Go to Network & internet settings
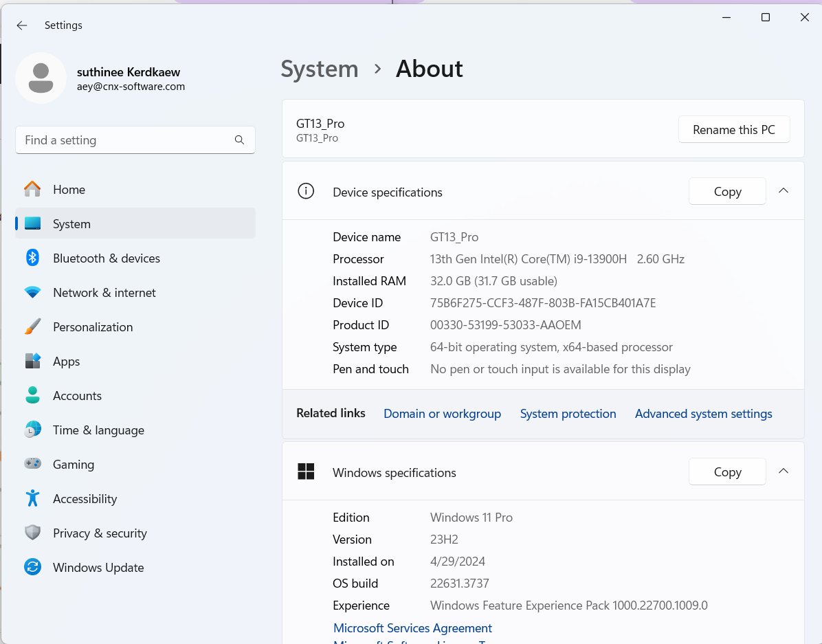Screen dimensions: 822x644 (x=135, y=293)
